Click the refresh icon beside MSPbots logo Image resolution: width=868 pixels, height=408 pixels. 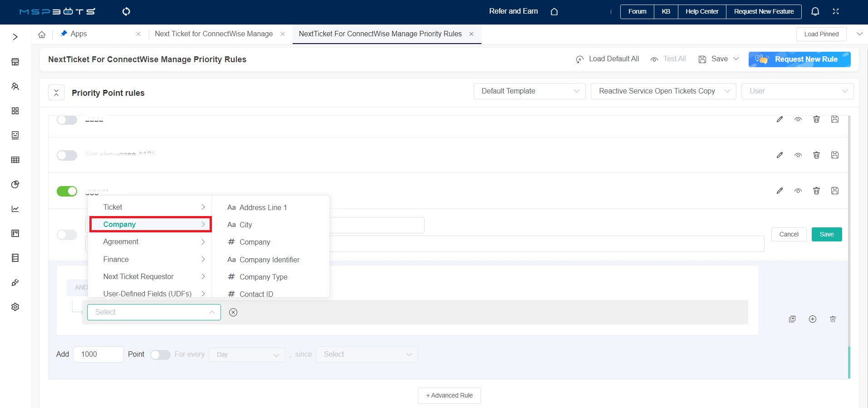[x=126, y=11]
